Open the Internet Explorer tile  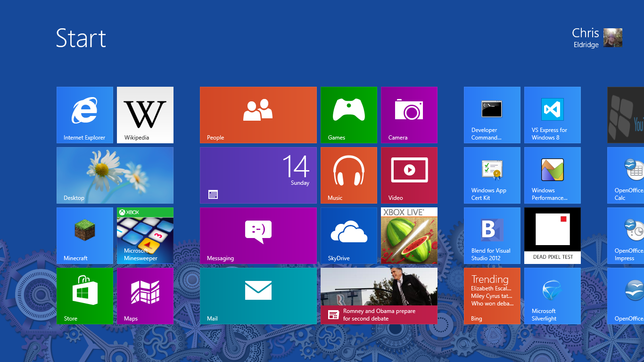(85, 115)
